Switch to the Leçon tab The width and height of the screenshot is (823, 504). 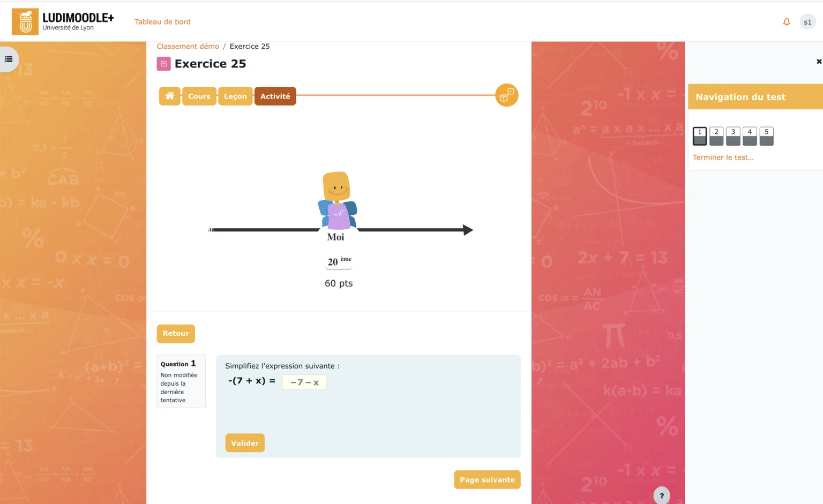(235, 96)
